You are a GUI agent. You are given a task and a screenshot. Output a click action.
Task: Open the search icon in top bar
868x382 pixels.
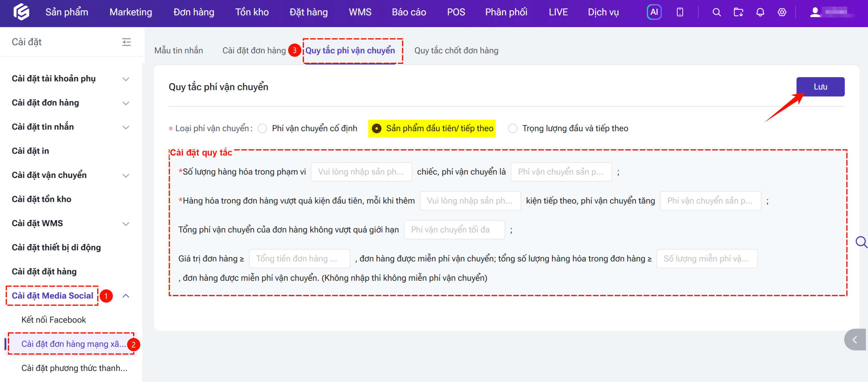pos(716,12)
